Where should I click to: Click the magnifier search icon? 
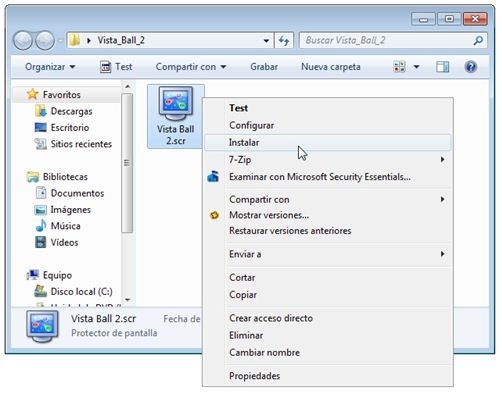point(478,41)
